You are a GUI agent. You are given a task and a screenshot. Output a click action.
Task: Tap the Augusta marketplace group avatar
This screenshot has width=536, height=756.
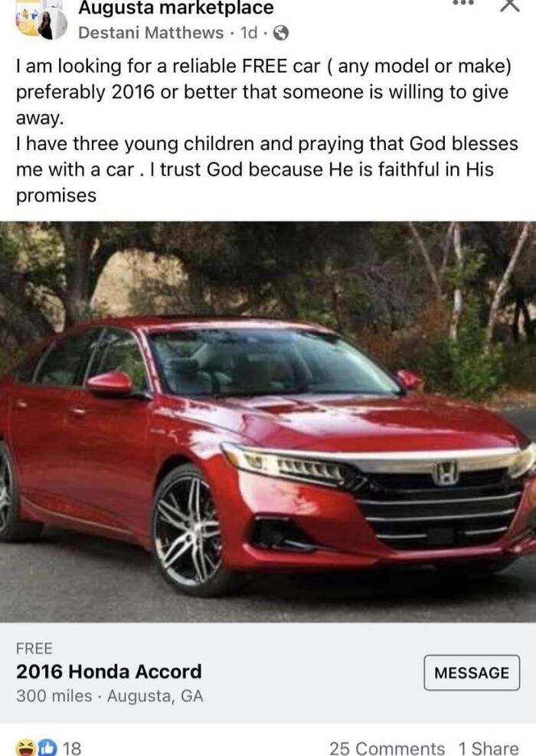27,18
